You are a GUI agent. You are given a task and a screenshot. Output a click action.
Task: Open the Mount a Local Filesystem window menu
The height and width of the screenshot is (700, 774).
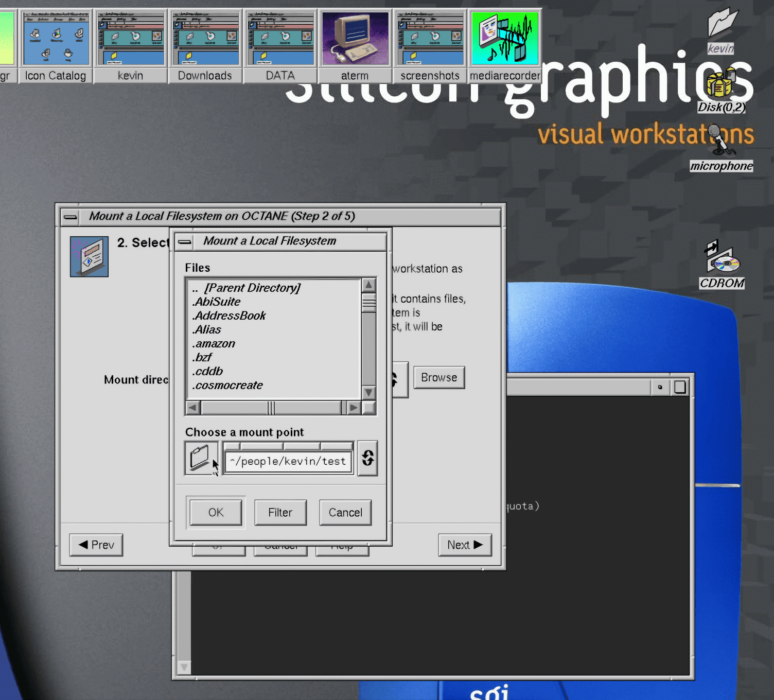pyautogui.click(x=185, y=241)
